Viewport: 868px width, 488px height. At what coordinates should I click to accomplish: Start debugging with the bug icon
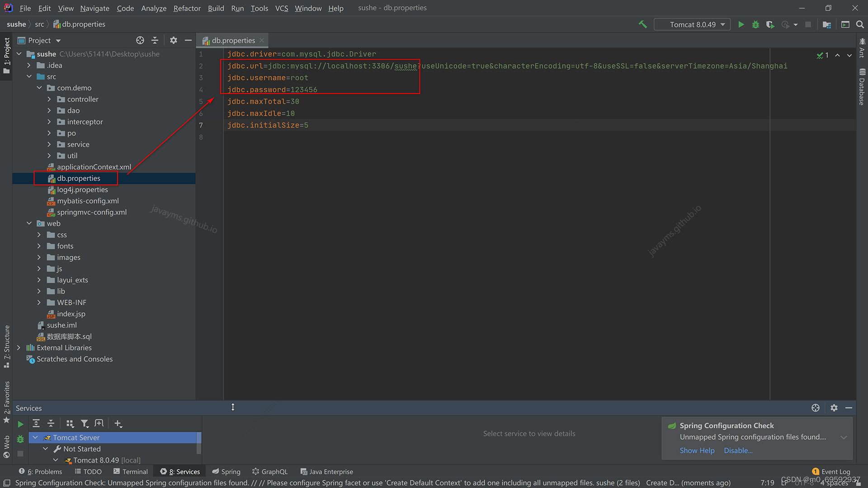coord(755,24)
